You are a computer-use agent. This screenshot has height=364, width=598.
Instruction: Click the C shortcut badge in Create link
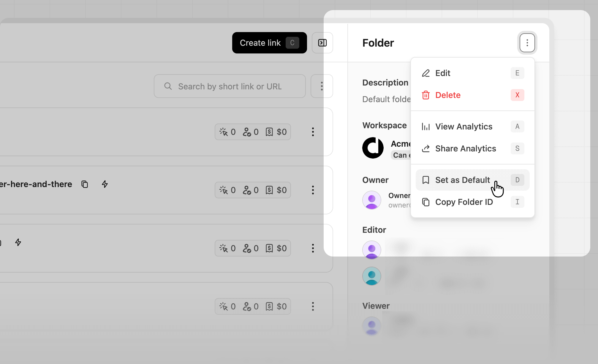(x=292, y=43)
